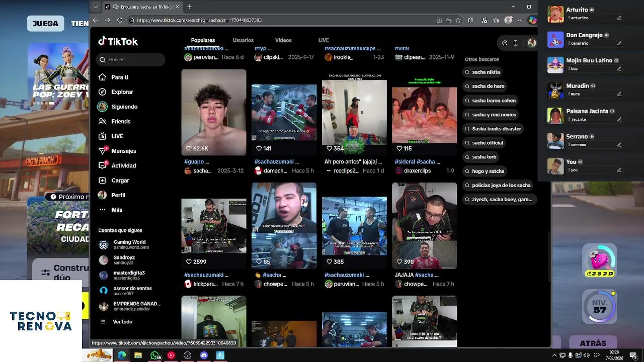Open Perfil in sidebar
The height and width of the screenshot is (362, 644).
coord(112,195)
